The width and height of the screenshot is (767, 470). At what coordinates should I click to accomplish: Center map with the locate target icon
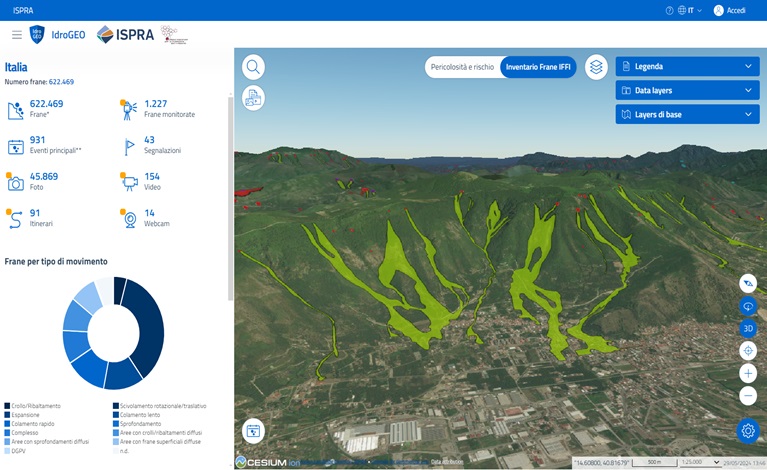748,351
